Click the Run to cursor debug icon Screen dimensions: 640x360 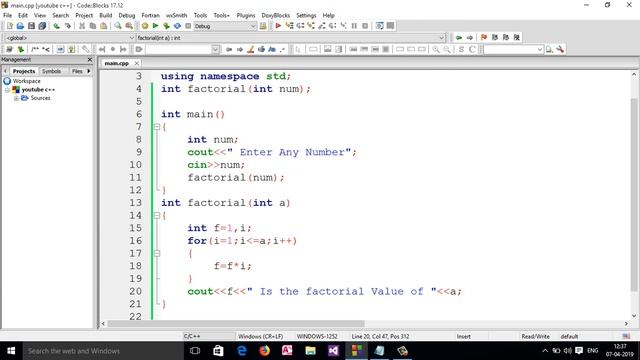click(x=289, y=26)
